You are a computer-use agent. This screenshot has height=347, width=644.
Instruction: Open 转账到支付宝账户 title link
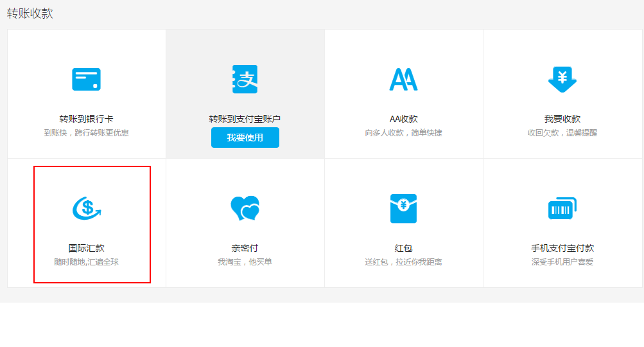coord(245,119)
